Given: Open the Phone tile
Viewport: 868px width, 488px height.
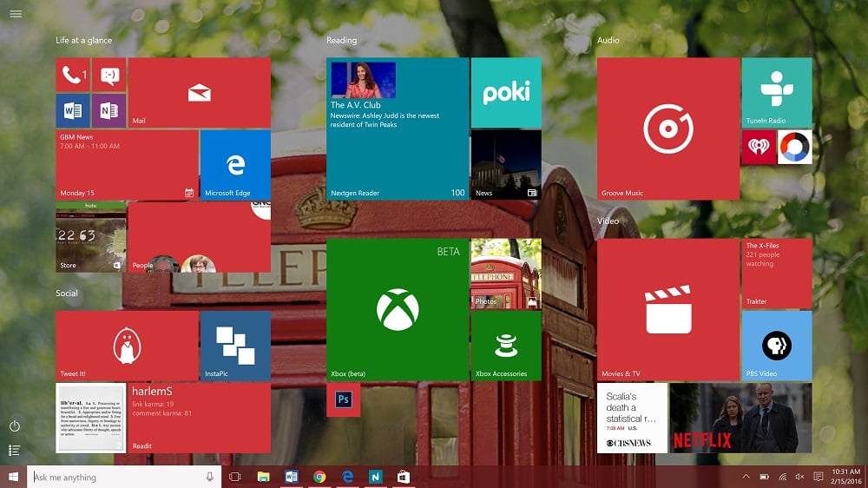Looking at the screenshot, I should 73,75.
